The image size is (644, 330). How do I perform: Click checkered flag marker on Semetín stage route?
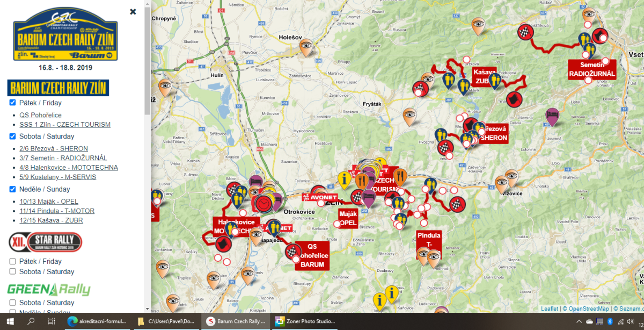(x=524, y=32)
